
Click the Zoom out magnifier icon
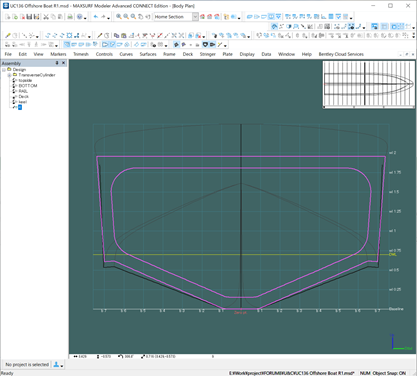point(126,17)
